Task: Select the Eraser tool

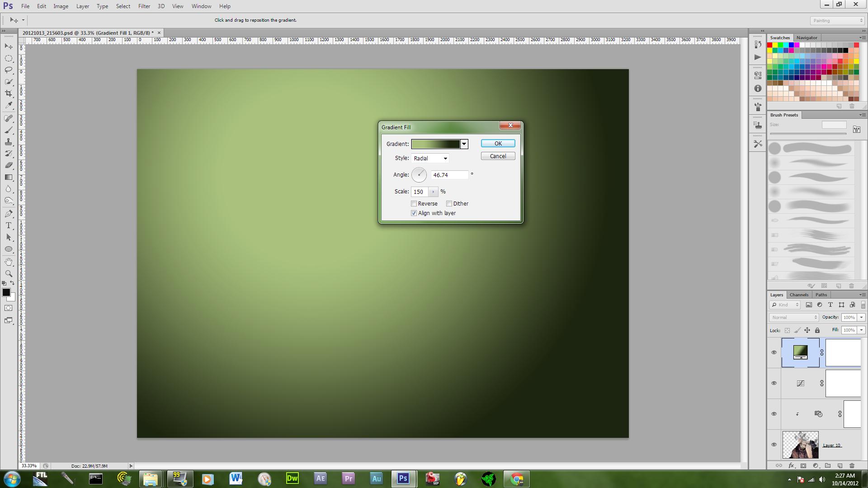Action: pyautogui.click(x=9, y=165)
